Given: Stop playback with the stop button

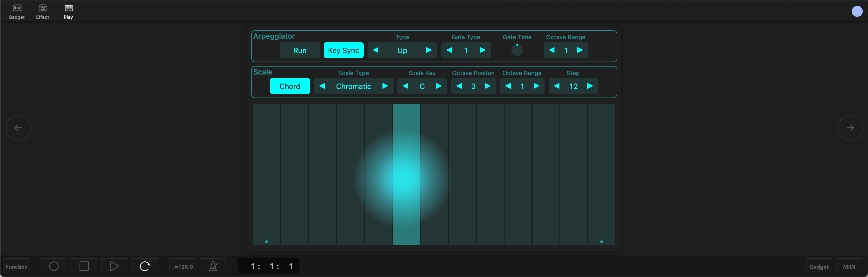Looking at the screenshot, I should 84,266.
